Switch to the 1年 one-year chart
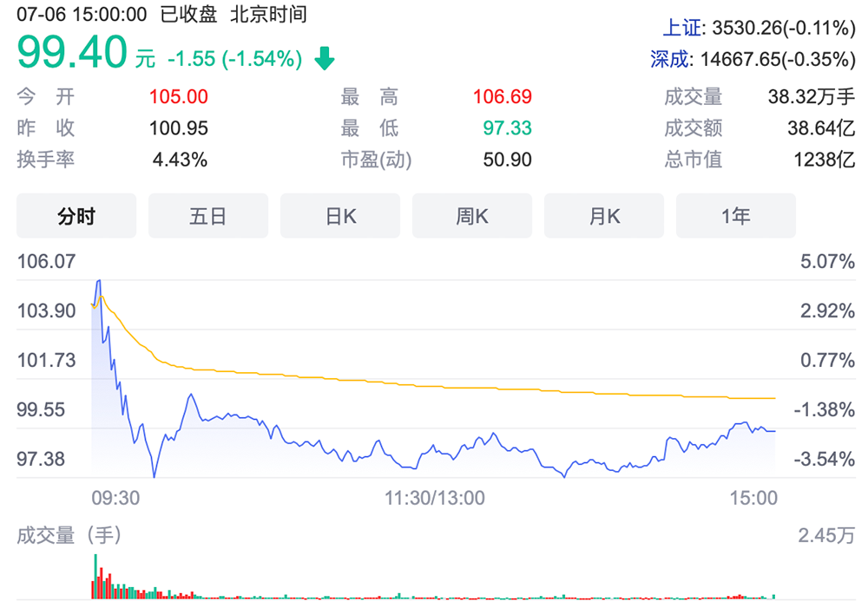The width and height of the screenshot is (868, 608). 735,216
